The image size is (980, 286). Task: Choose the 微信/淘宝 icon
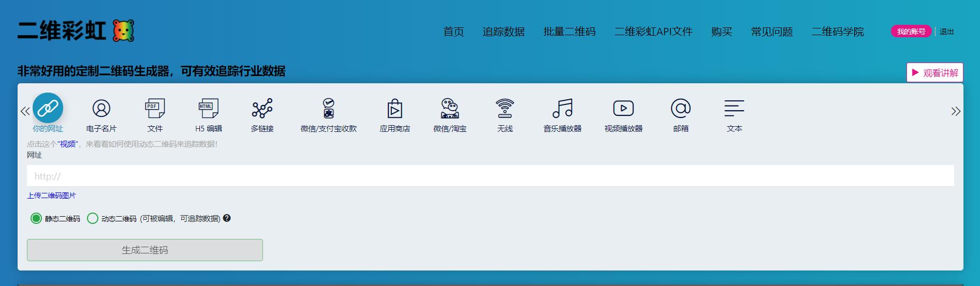(450, 109)
